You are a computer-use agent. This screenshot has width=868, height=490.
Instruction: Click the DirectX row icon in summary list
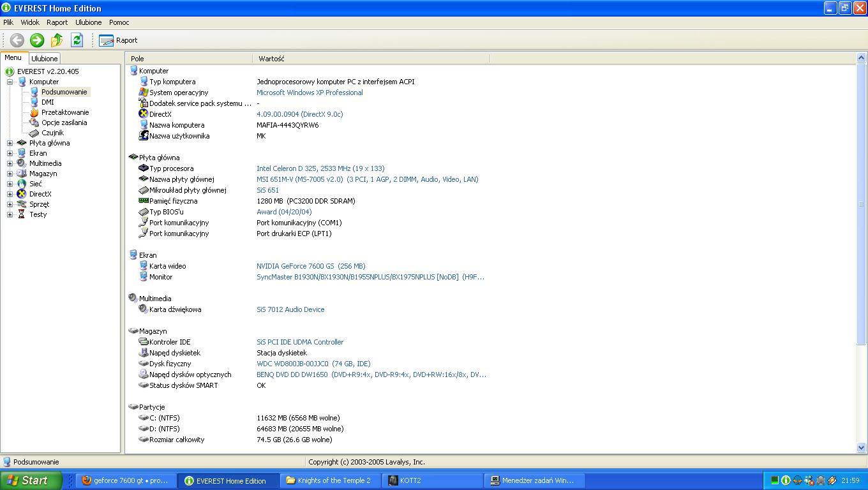(x=144, y=114)
